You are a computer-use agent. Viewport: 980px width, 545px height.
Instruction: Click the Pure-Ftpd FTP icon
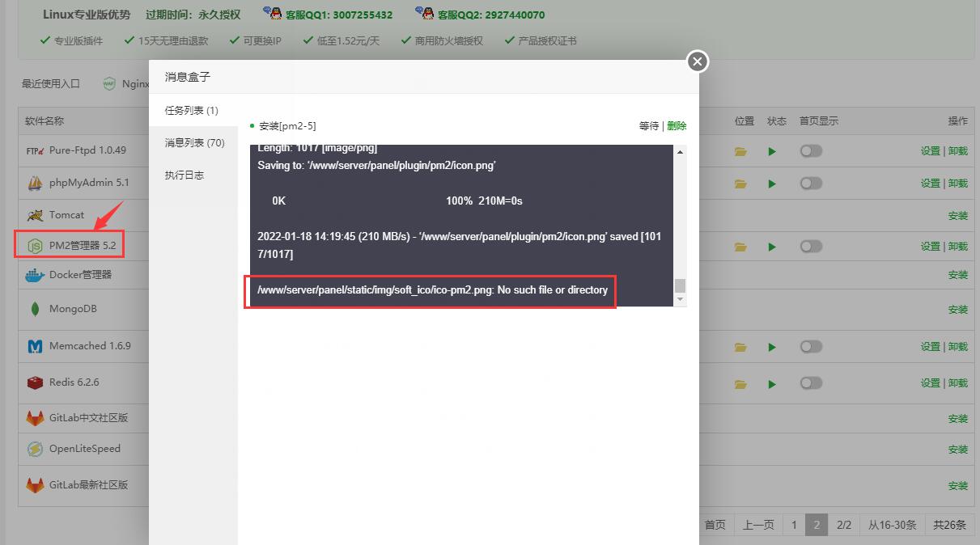tap(35, 150)
